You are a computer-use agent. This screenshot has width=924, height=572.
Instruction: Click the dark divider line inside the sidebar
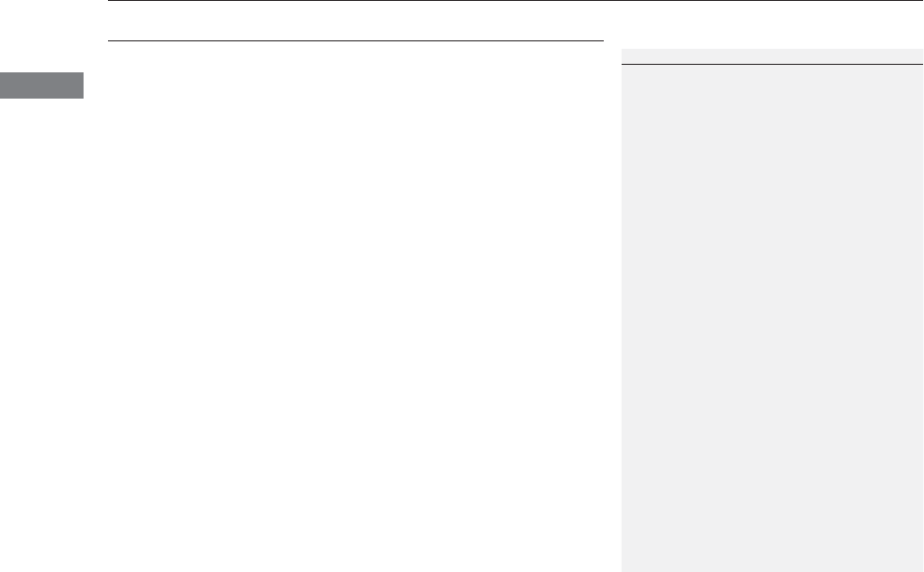point(772,64)
